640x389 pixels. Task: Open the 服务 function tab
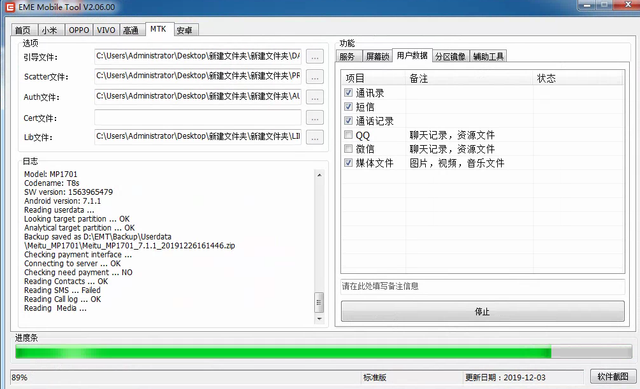tap(348, 56)
